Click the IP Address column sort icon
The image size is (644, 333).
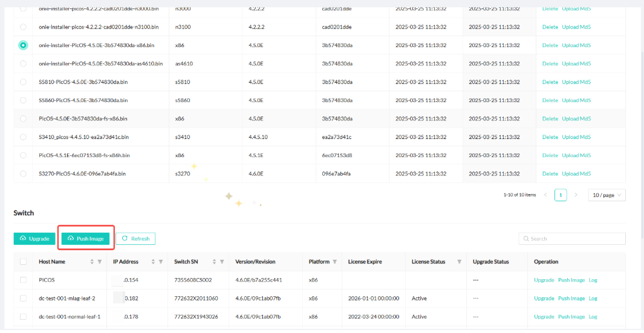[x=153, y=262]
